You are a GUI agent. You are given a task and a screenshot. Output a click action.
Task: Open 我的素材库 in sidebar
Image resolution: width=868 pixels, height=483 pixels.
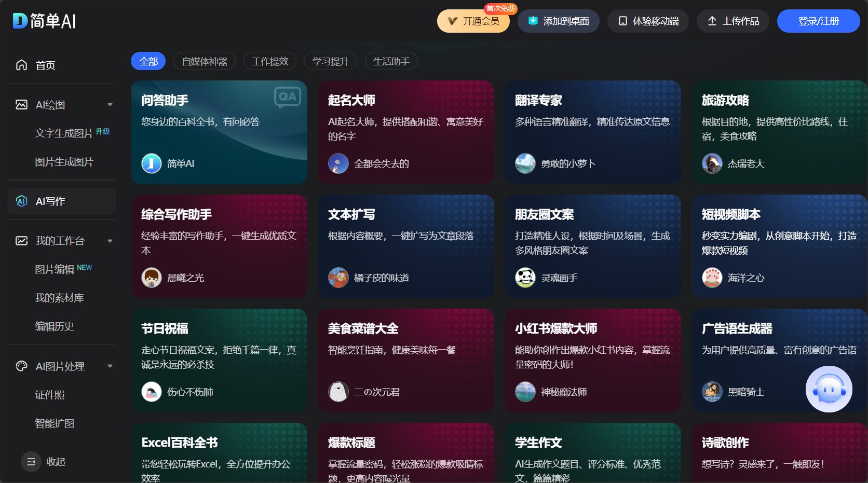point(59,298)
